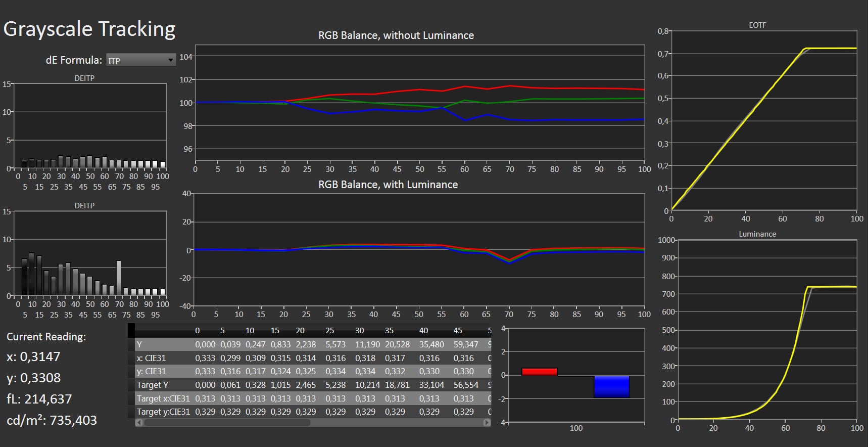Click the column header labeled 25
This screenshot has height=447, width=868.
pos(329,331)
